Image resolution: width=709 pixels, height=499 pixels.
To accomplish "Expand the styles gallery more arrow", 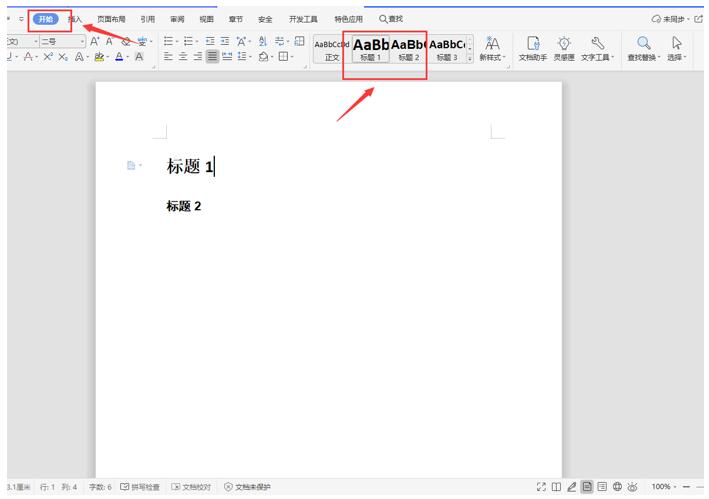I will (470, 58).
